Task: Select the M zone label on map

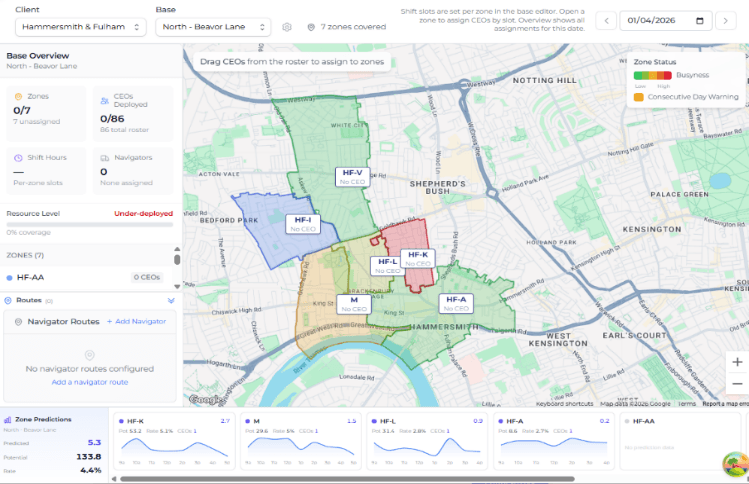Action: click(x=353, y=304)
